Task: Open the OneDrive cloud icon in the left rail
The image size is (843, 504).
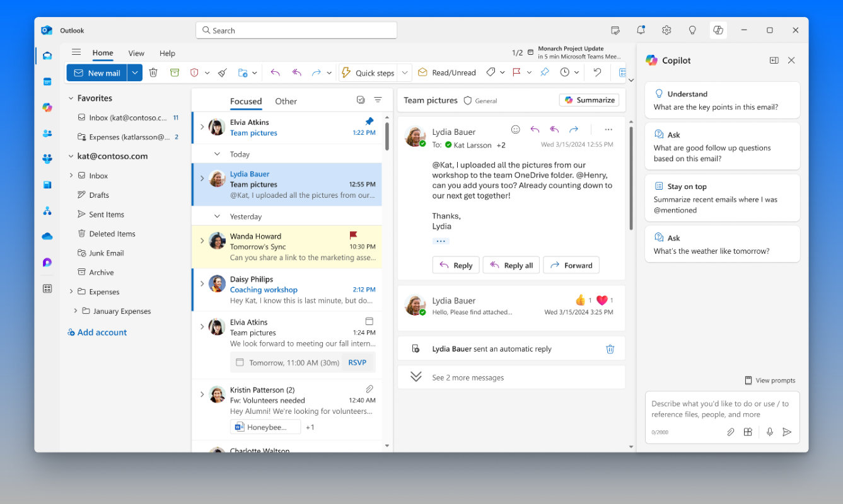Action: tap(47, 236)
